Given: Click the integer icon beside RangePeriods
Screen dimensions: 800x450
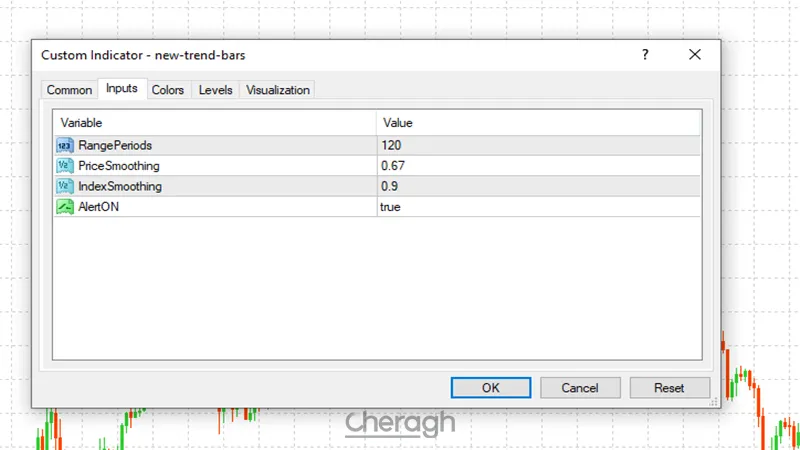Looking at the screenshot, I should 65,145.
